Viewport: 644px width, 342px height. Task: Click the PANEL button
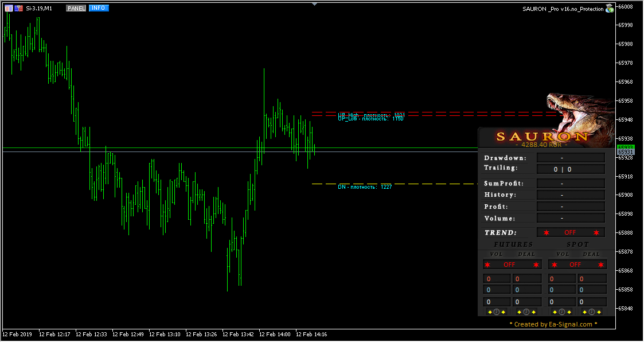pyautogui.click(x=76, y=8)
